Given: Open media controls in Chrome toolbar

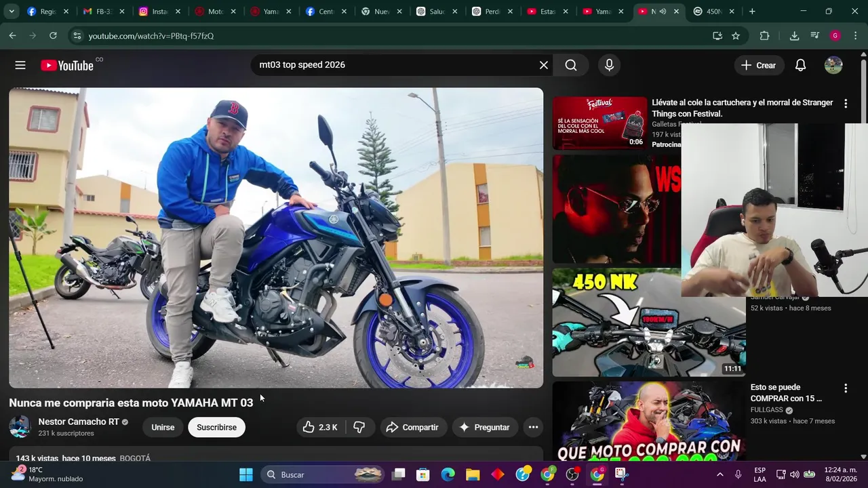Looking at the screenshot, I should point(815,36).
